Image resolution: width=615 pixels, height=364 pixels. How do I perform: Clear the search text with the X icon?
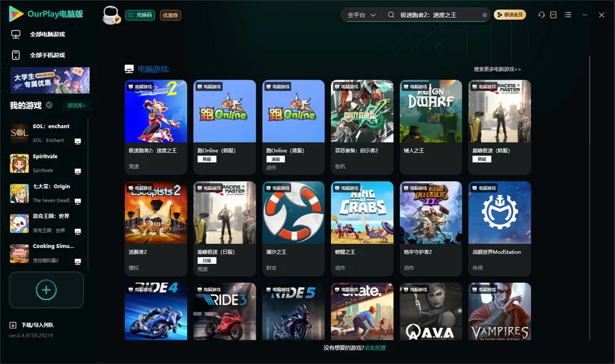(x=485, y=15)
